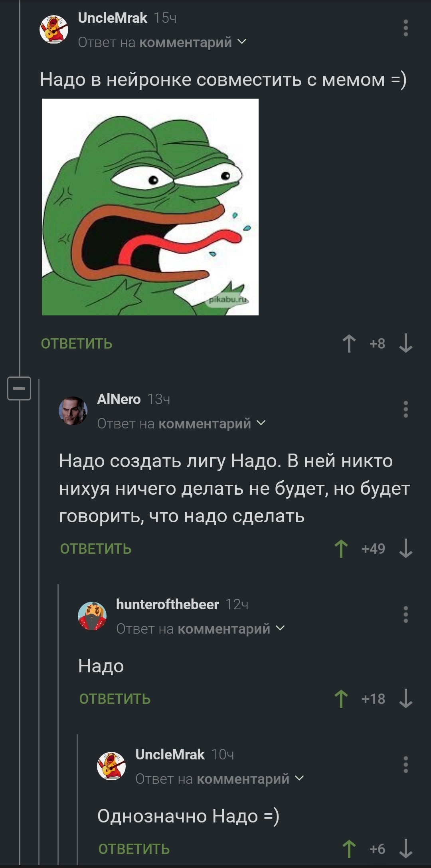
Task: Collapse the comment thread with minus box
Action: 19,388
